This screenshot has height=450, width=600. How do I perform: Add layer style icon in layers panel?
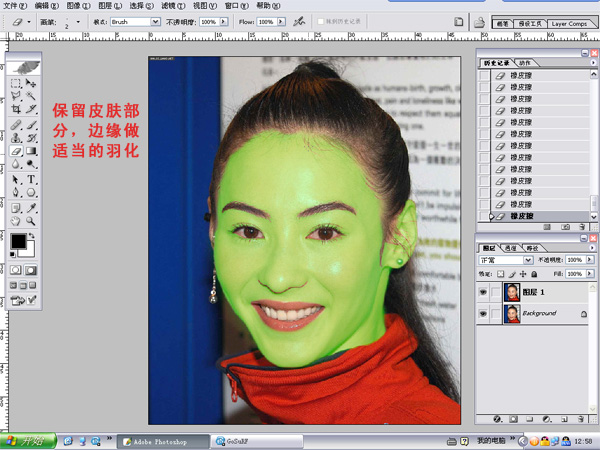[x=497, y=419]
